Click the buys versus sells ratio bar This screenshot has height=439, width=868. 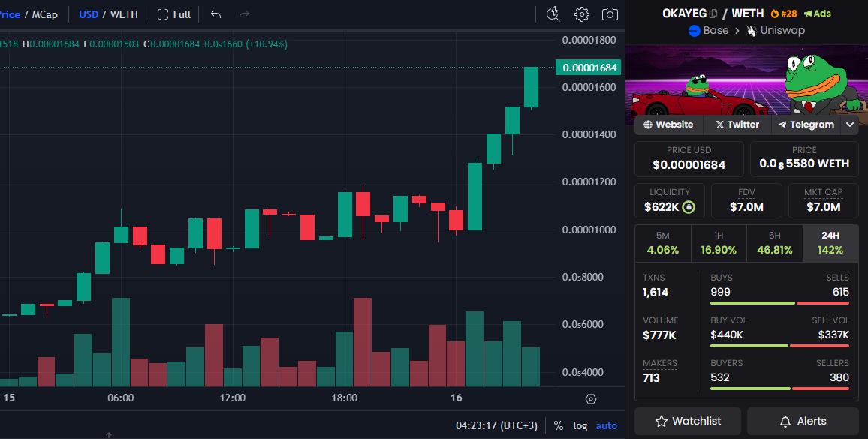pos(779,303)
